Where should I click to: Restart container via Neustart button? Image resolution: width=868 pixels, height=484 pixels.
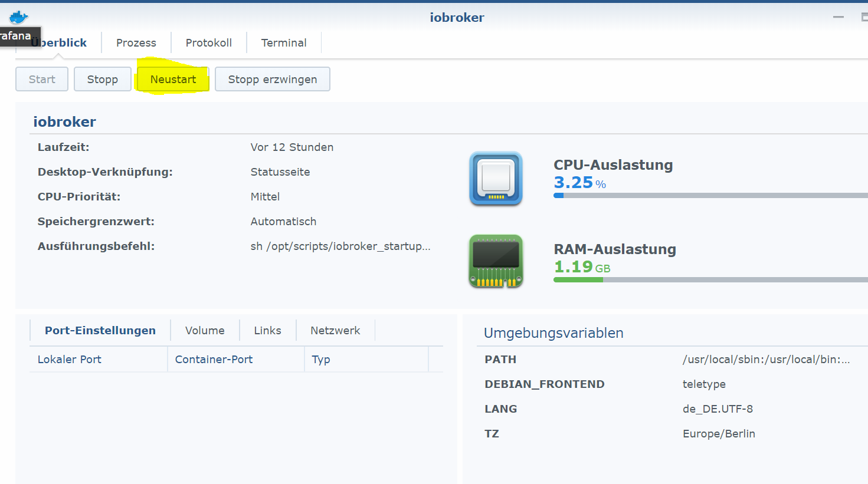point(173,79)
